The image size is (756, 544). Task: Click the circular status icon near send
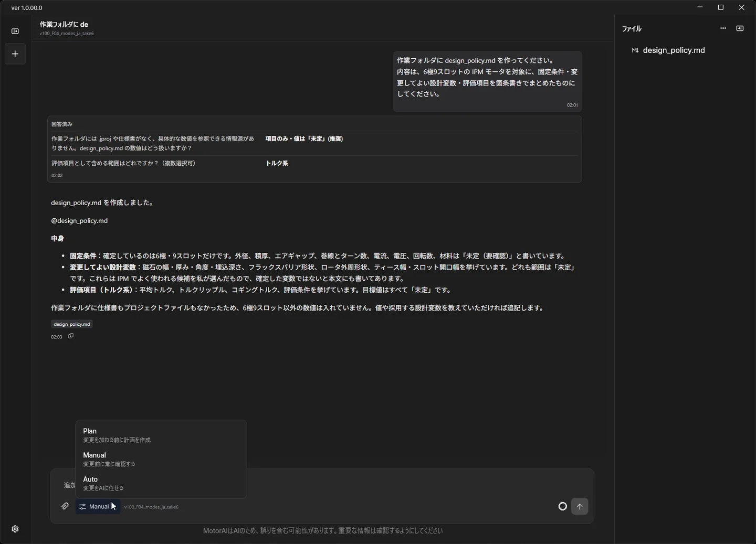[562, 506]
